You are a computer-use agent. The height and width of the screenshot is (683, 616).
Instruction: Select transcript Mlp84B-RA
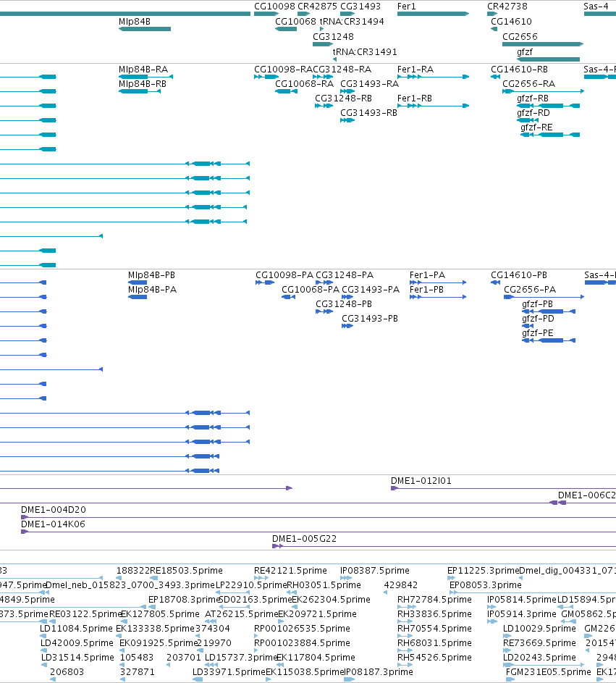(x=145, y=77)
